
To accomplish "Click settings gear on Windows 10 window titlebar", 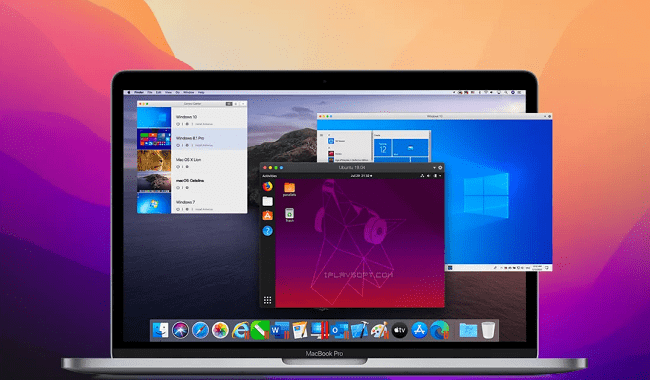I will (550, 116).
